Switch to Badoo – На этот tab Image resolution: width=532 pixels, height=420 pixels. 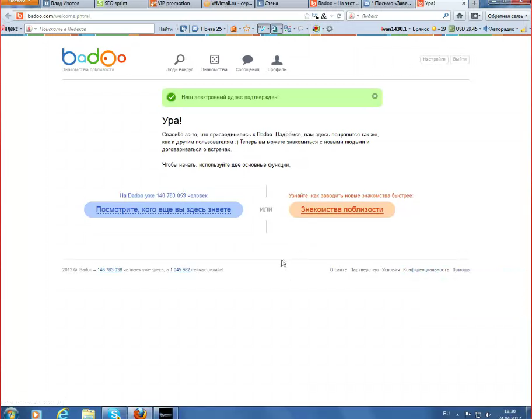point(335,3)
